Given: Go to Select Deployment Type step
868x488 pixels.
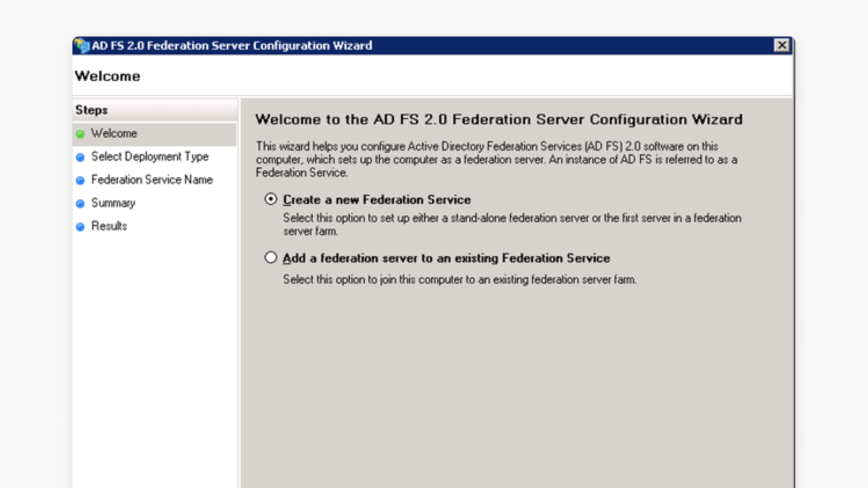Looking at the screenshot, I should [x=150, y=157].
